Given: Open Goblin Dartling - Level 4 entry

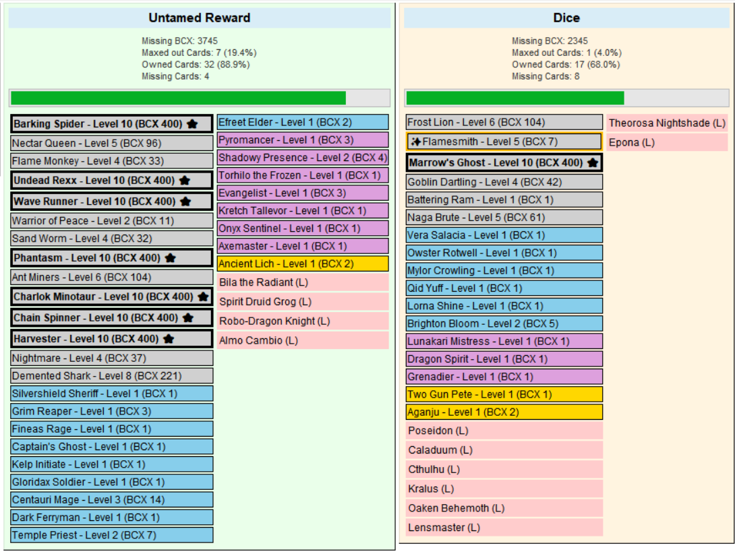Looking at the screenshot, I should click(504, 182).
